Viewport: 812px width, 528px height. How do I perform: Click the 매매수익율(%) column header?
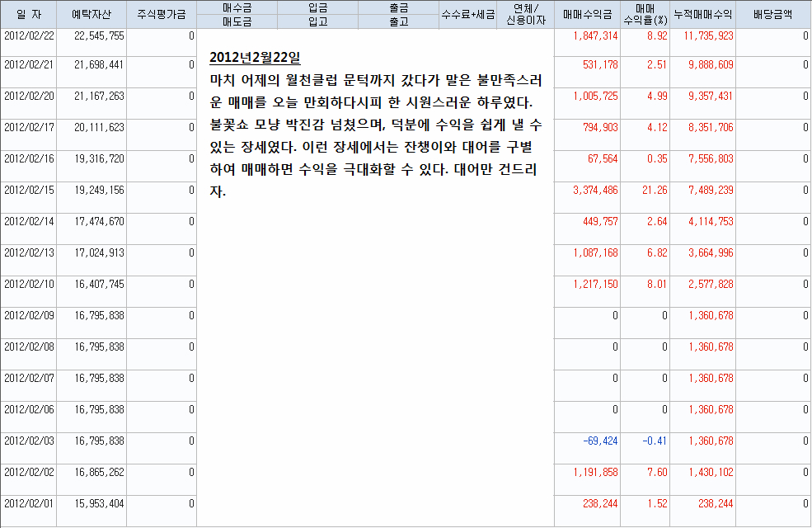click(645, 15)
